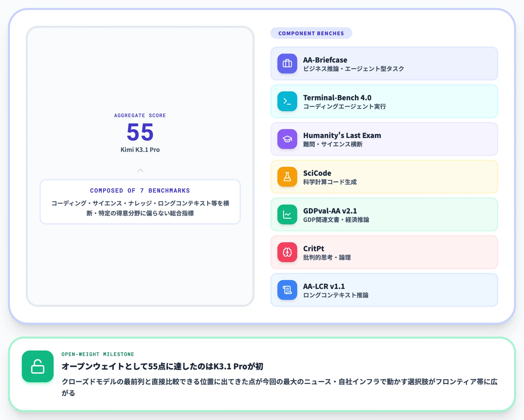This screenshot has width=524, height=420.
Task: Click the OPEN-WEIGHT MILESTONE label
Action: (98, 354)
